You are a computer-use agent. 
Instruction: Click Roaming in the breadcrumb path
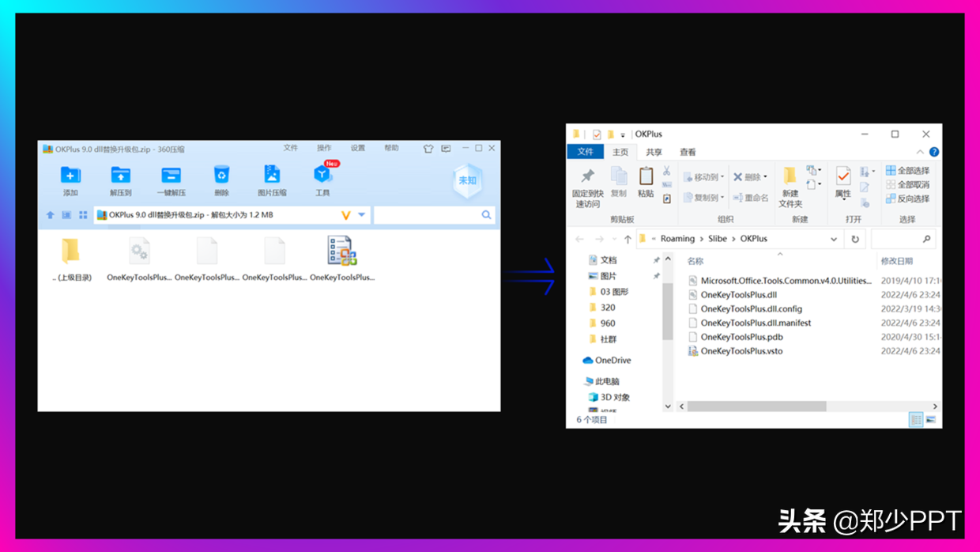pyautogui.click(x=677, y=239)
